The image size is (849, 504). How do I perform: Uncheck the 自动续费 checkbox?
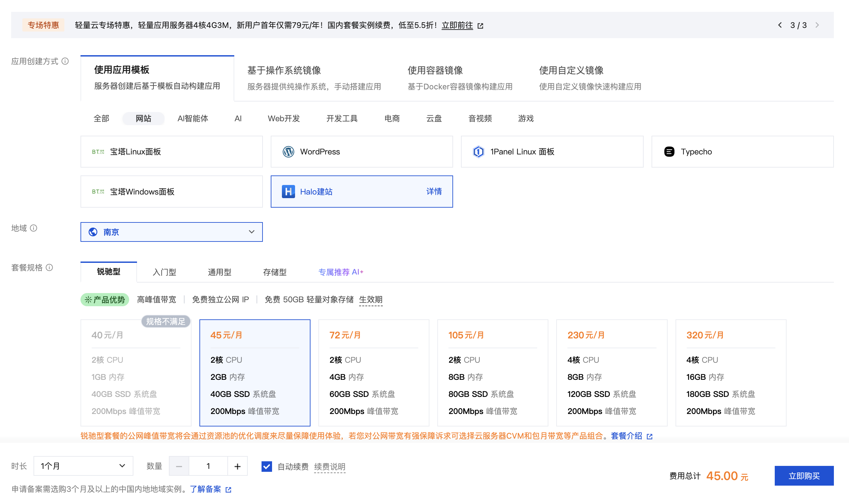(x=266, y=466)
